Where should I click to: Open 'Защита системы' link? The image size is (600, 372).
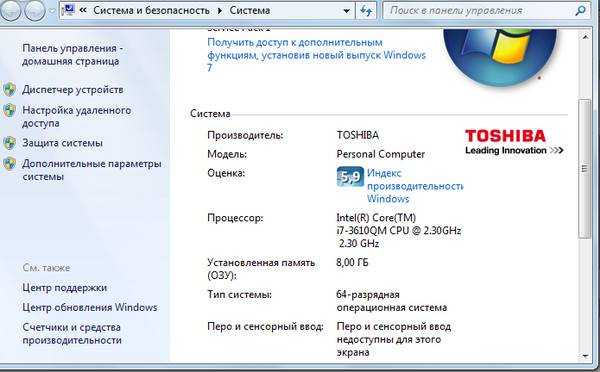coord(62,143)
